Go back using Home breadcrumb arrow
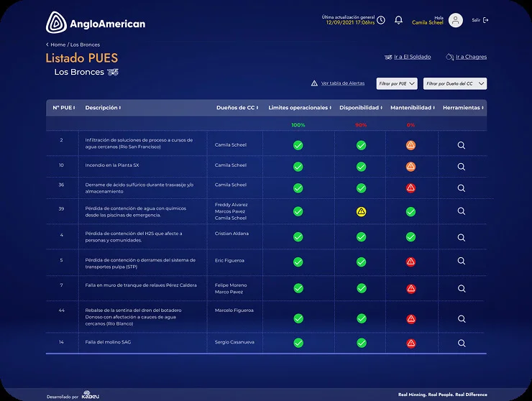 (47, 45)
